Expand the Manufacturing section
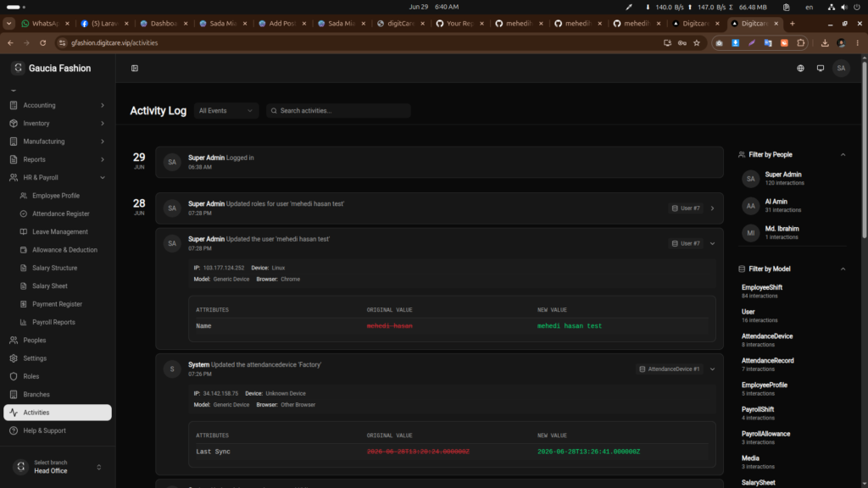Image resolution: width=868 pixels, height=488 pixels. 58,141
